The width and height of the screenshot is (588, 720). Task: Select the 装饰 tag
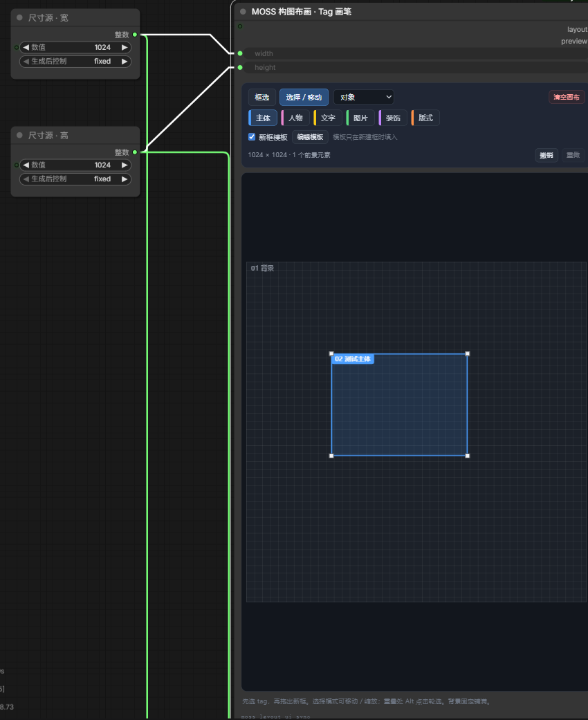[393, 118]
